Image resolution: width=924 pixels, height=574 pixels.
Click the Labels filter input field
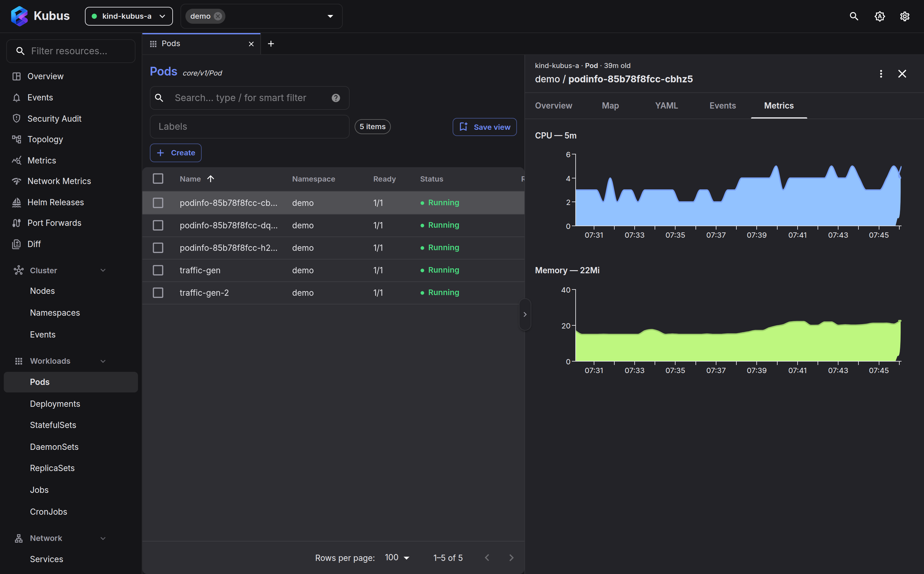point(249,126)
